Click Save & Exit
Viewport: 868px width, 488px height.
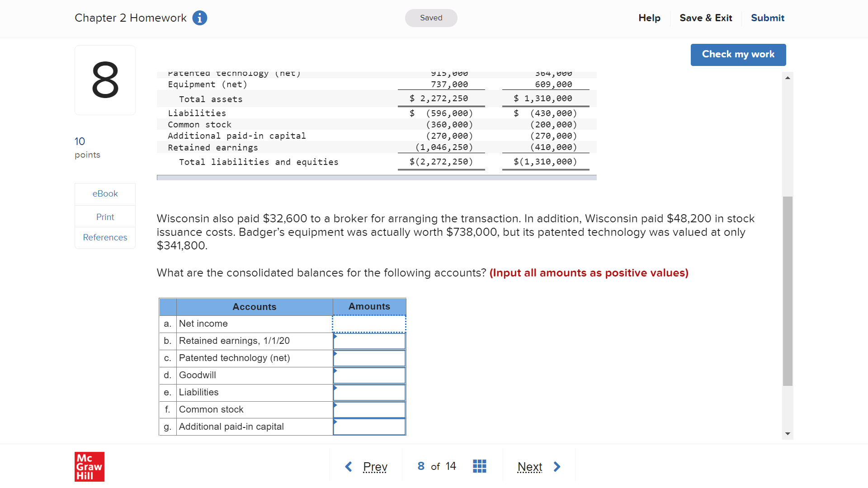[x=706, y=18]
